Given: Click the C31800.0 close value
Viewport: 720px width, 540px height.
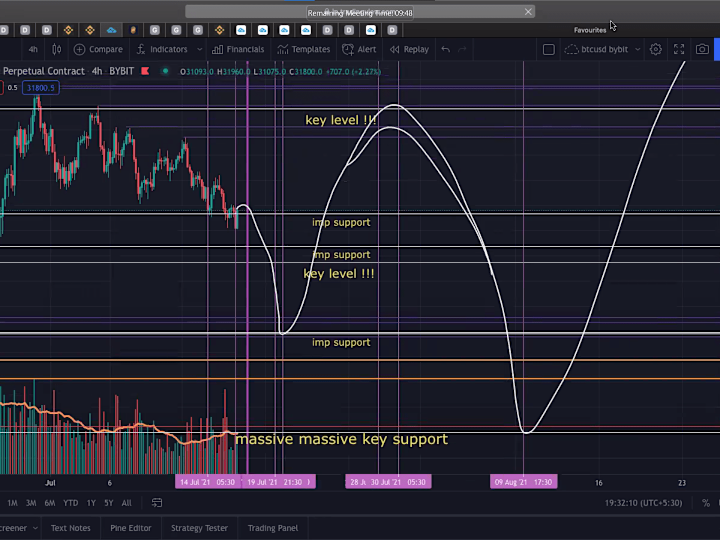Looking at the screenshot, I should point(306,72).
